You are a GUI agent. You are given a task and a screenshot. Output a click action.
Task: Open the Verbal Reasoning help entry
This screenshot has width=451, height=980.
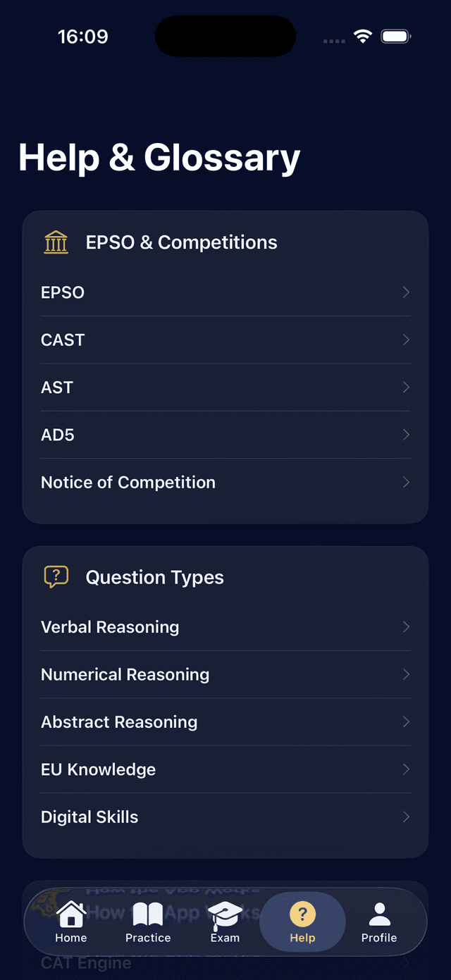click(225, 626)
